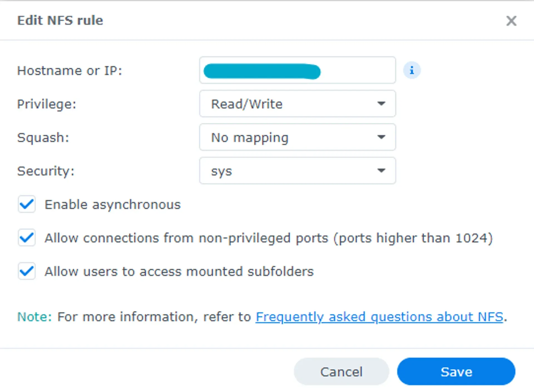Open Frequently asked questions about NFS

coord(380,317)
